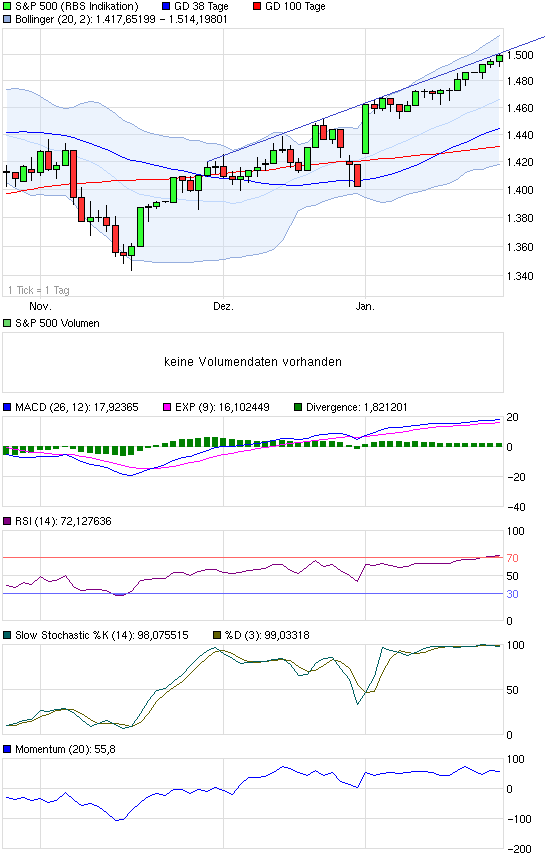Click the 1.400 price axis label
This screenshot has height=857, width=545.
[520, 190]
